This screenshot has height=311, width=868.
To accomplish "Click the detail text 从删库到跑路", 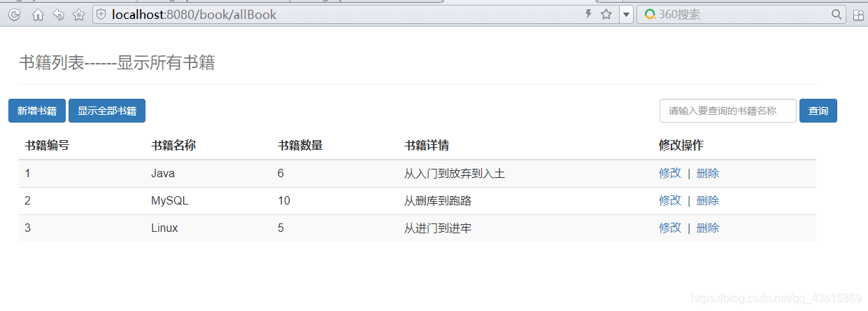I will point(438,200).
